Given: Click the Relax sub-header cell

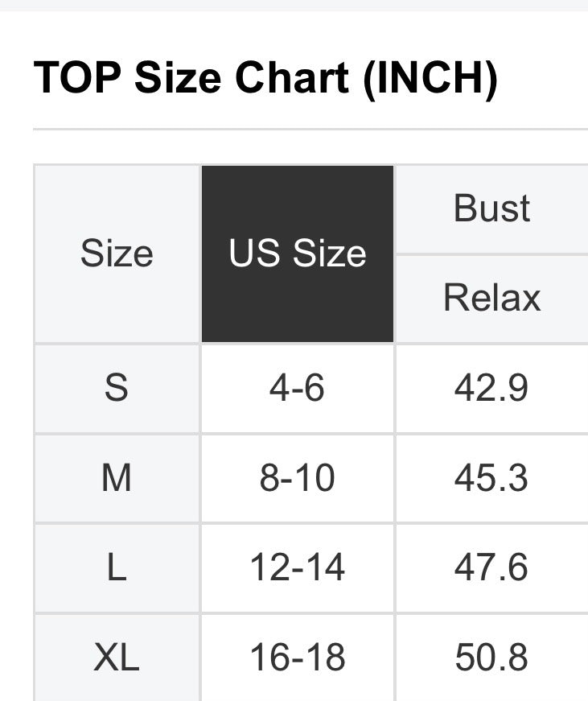Looking at the screenshot, I should pos(491,298).
